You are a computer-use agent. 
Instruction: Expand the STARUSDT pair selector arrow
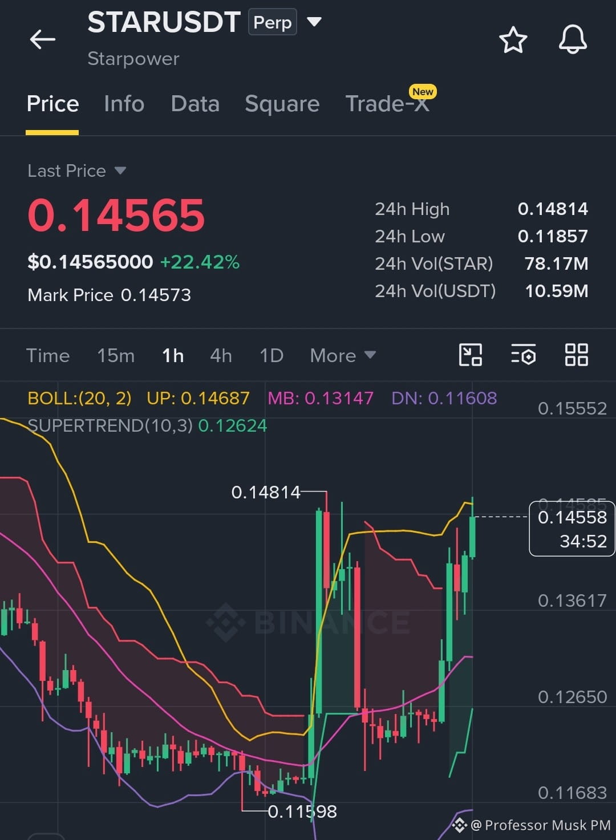[x=314, y=22]
